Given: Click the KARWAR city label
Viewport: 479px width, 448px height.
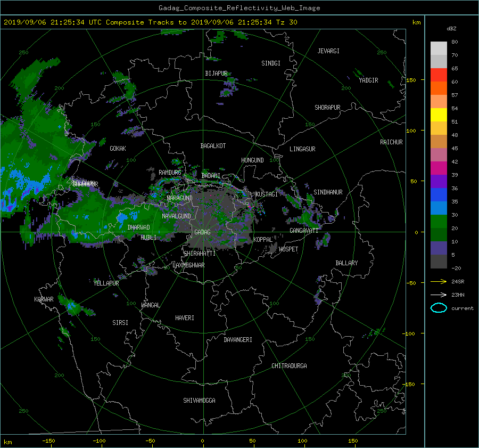Looking at the screenshot, I should click(x=44, y=299).
